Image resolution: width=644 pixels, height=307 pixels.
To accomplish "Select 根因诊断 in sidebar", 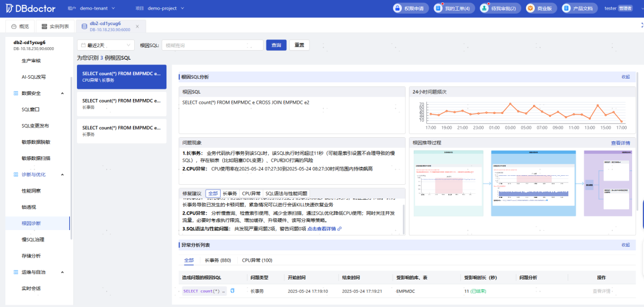I will click(x=31, y=224).
